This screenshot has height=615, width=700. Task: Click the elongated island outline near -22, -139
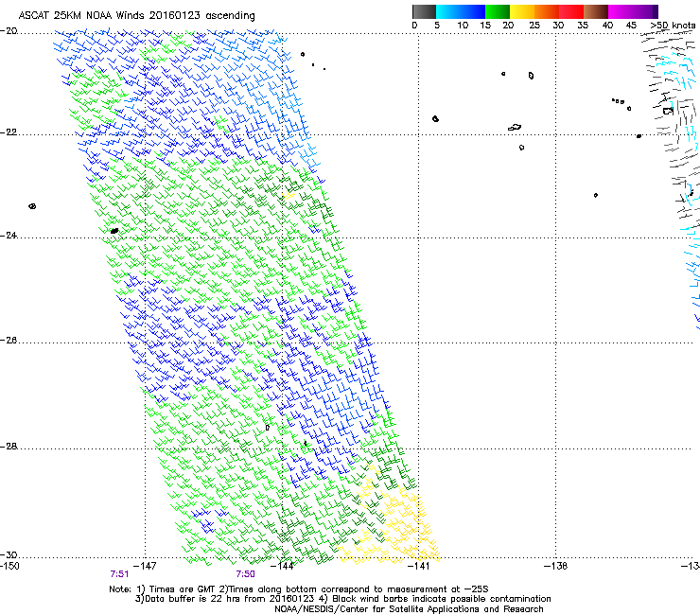(515, 128)
